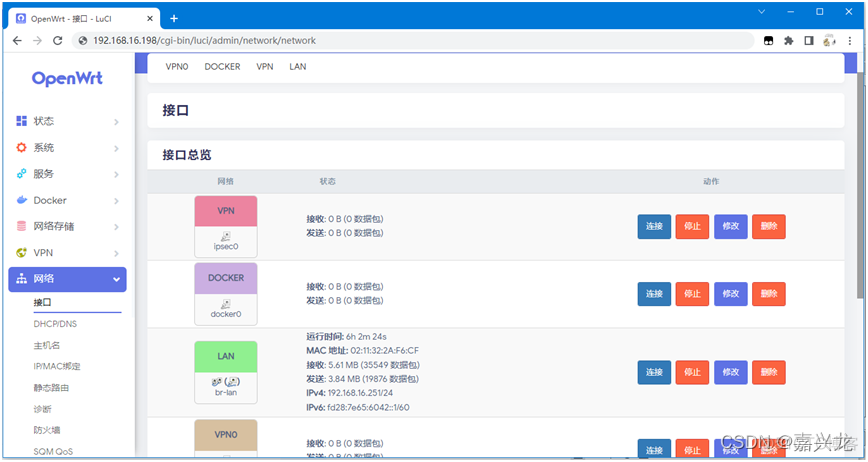
Task: Click 删除 for the DOCKER interface
Action: click(769, 294)
